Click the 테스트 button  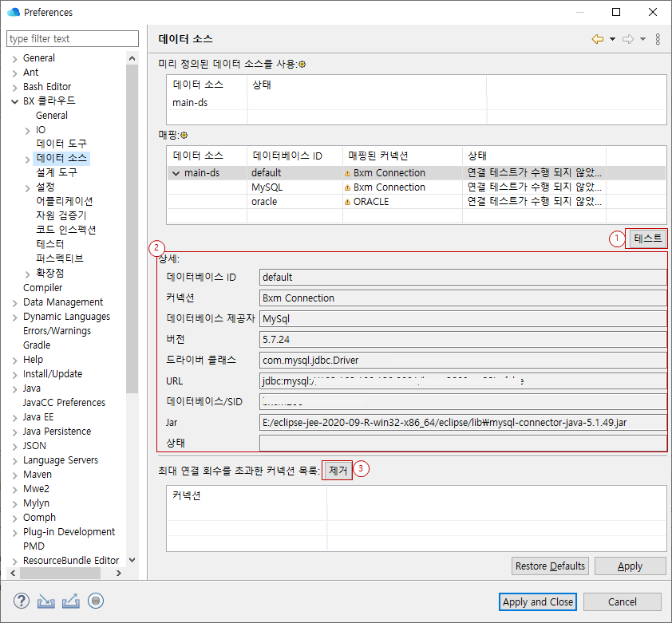(x=646, y=238)
